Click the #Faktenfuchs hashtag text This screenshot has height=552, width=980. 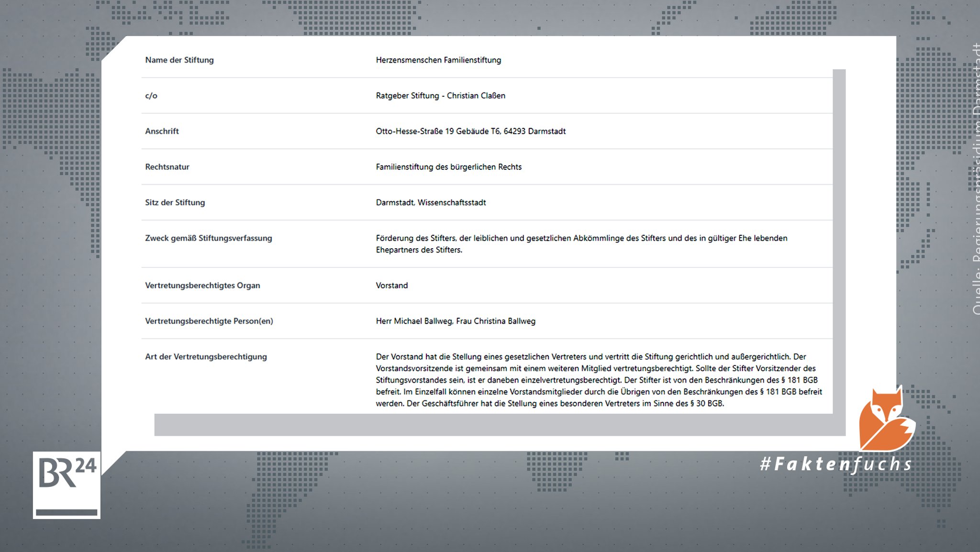pyautogui.click(x=836, y=464)
